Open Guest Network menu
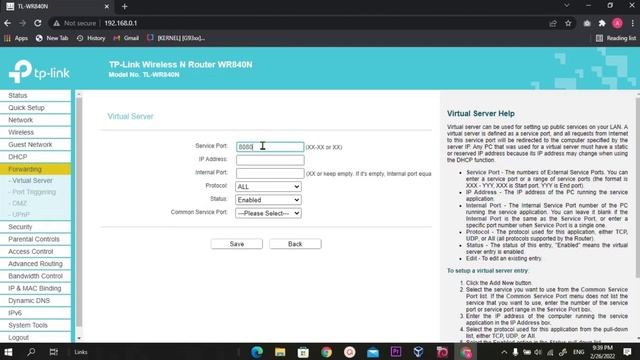This screenshot has height=360, width=640. 36,144
